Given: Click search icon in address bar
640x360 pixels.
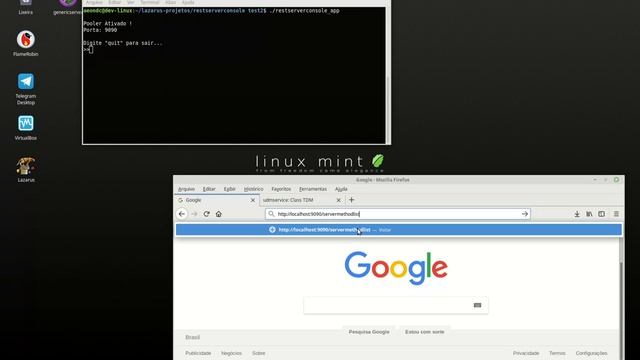Looking at the screenshot, I should click(x=271, y=214).
